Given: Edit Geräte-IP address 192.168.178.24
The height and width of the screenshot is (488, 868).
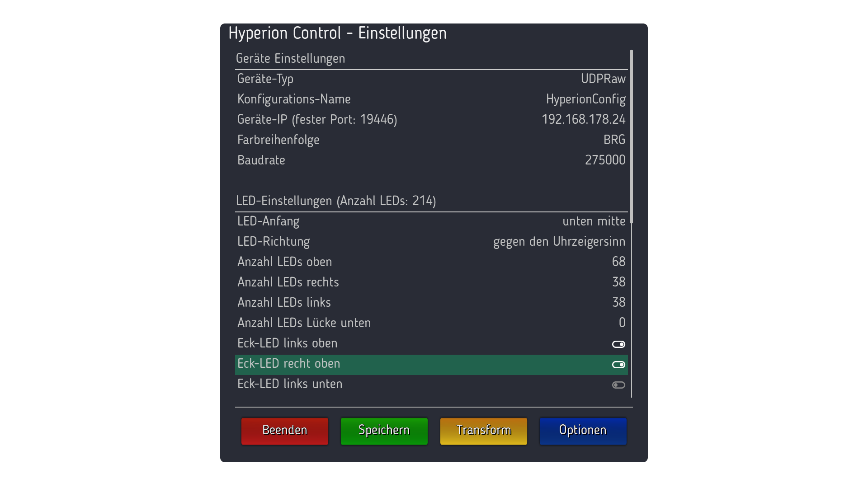Looking at the screenshot, I should (584, 119).
